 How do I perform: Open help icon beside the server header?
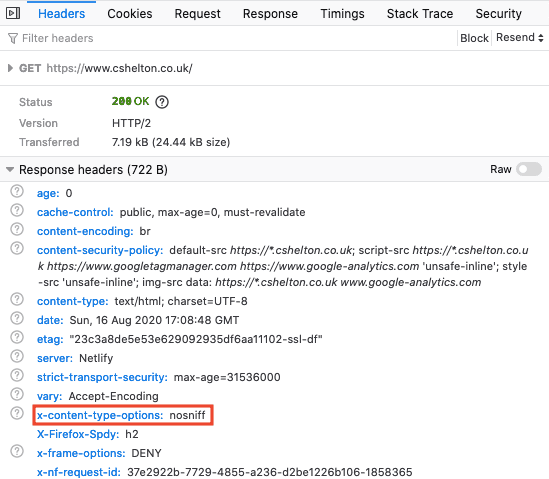(17, 356)
